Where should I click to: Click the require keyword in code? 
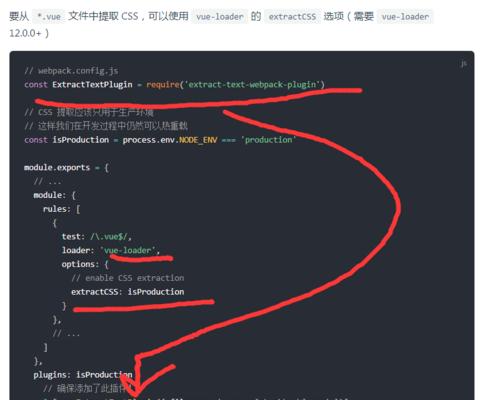pyautogui.click(x=163, y=85)
